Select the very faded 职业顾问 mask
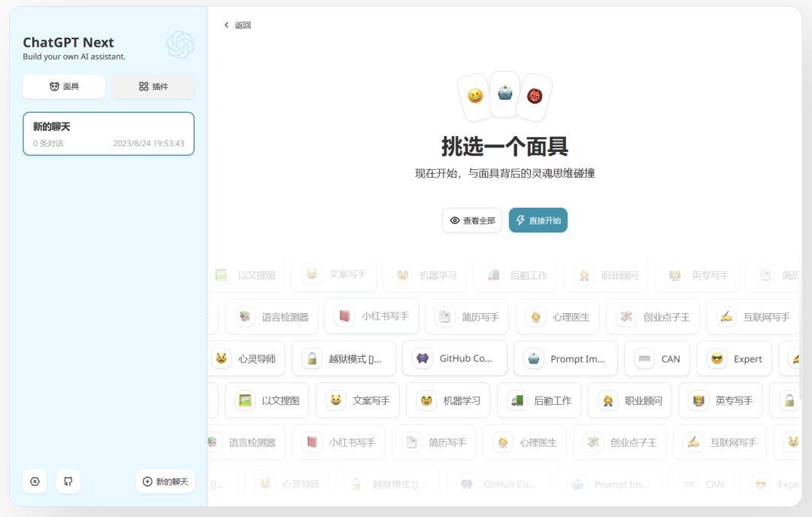The width and height of the screenshot is (812, 517). point(606,275)
